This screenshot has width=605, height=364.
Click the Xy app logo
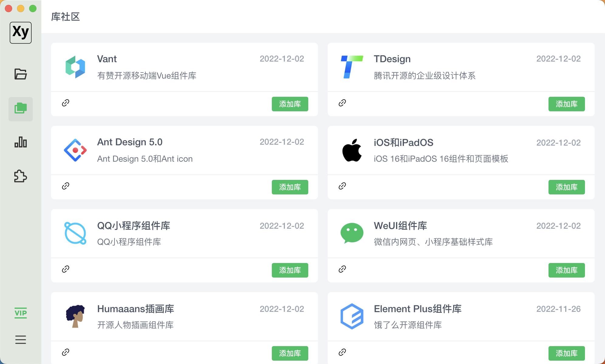click(20, 32)
